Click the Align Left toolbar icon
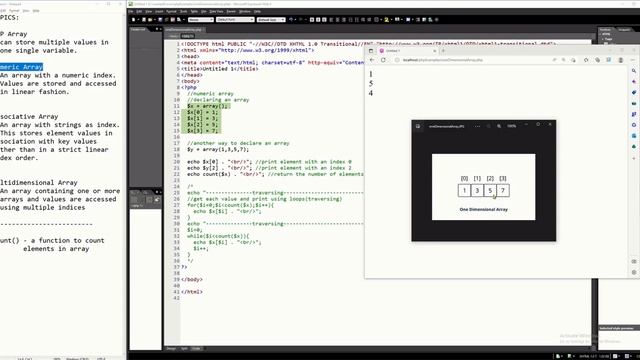 [331, 20]
